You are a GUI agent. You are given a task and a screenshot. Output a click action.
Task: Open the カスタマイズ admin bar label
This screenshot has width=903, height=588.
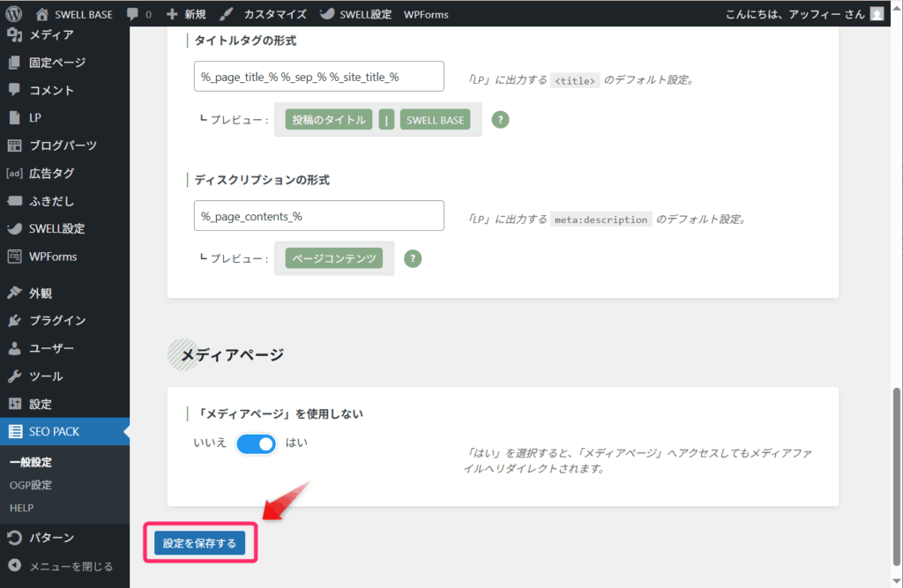(275, 14)
